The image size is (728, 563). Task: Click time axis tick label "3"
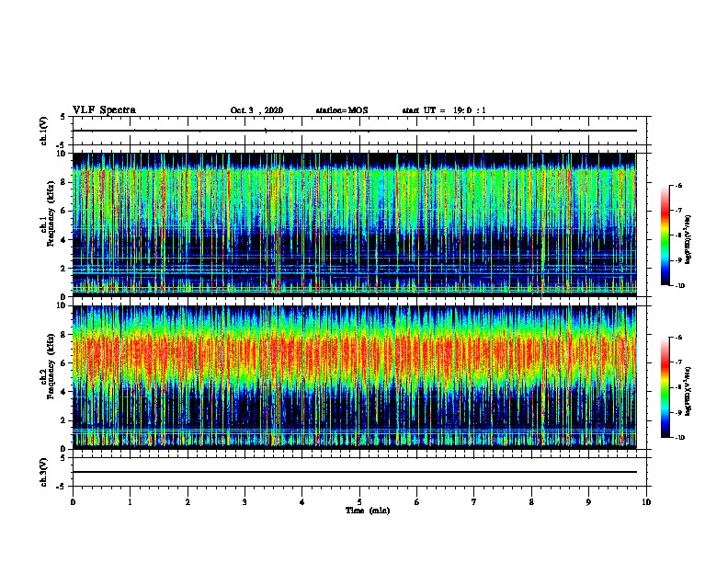click(245, 502)
